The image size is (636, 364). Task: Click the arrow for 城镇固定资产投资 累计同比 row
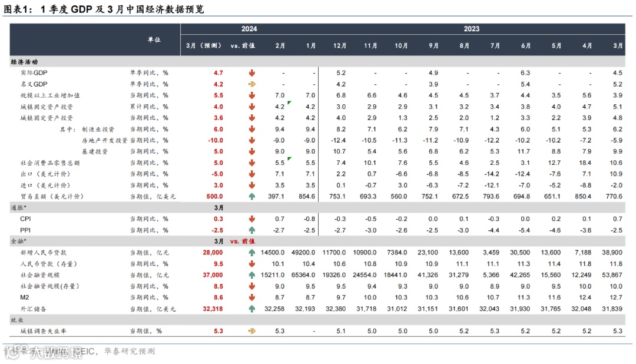(x=252, y=107)
